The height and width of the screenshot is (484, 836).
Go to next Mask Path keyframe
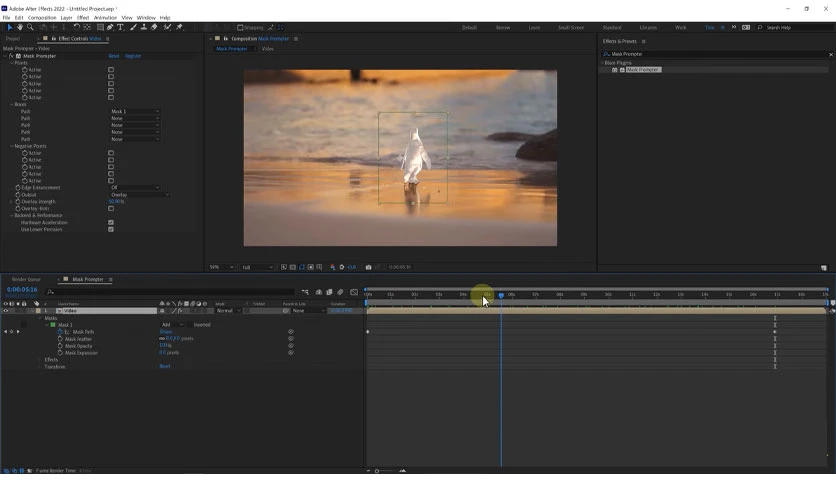tap(18, 332)
